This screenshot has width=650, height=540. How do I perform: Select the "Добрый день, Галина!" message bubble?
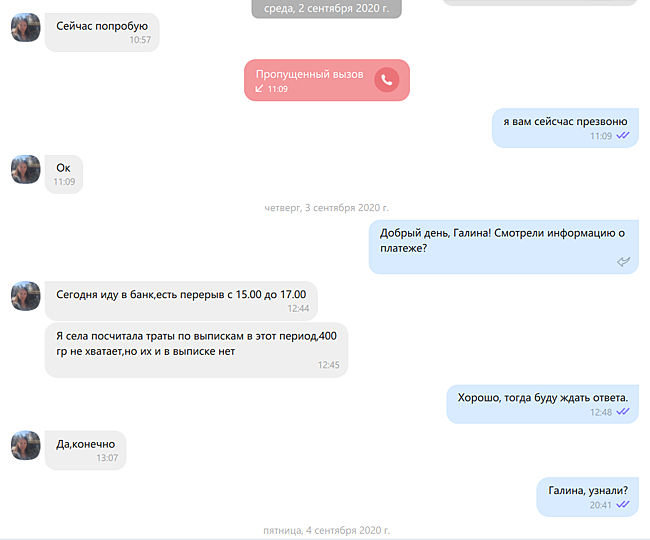(x=504, y=247)
